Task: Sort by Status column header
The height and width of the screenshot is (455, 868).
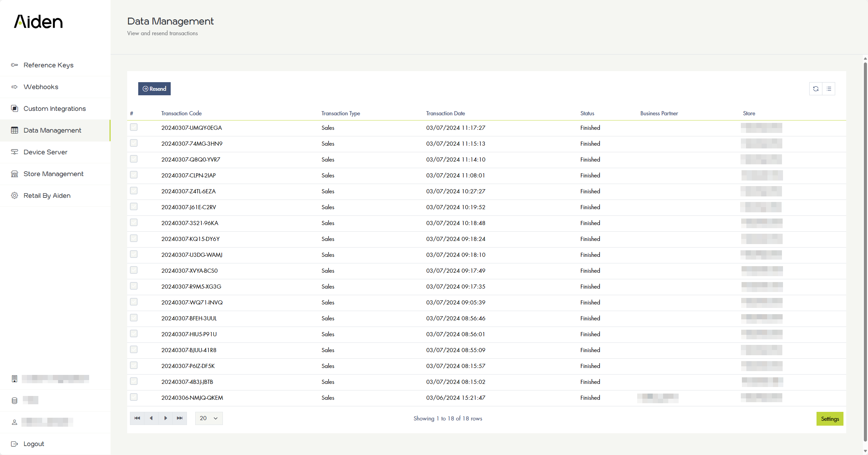Action: (587, 113)
